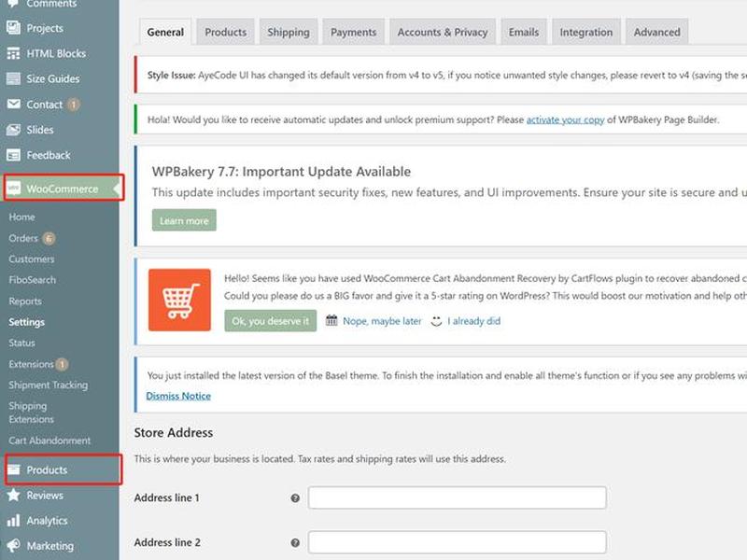The height and width of the screenshot is (560, 747).
Task: Open the Advanced tab
Action: pos(657,32)
